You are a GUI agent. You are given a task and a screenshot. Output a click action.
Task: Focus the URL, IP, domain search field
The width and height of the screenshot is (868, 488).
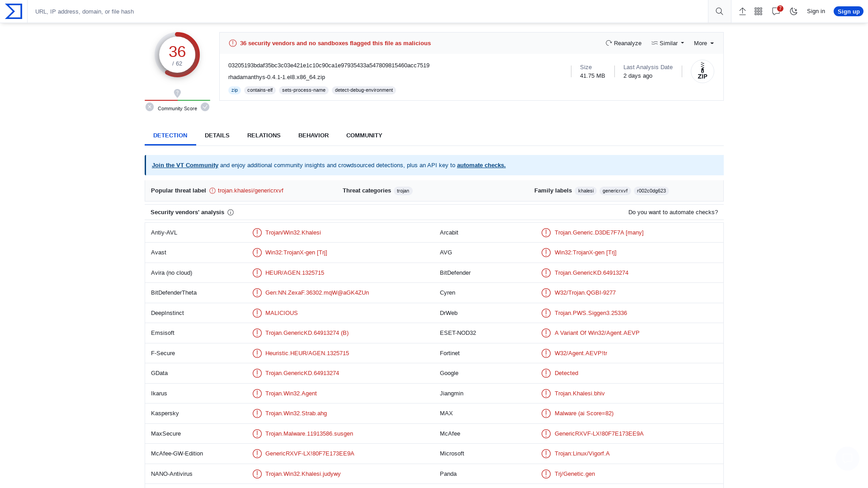click(x=368, y=11)
